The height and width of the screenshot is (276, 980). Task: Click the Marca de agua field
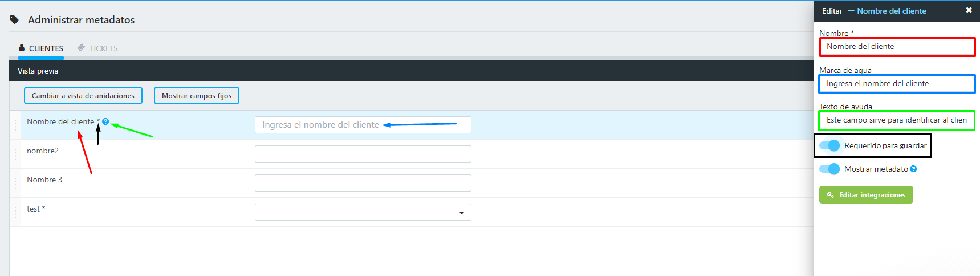click(x=897, y=84)
